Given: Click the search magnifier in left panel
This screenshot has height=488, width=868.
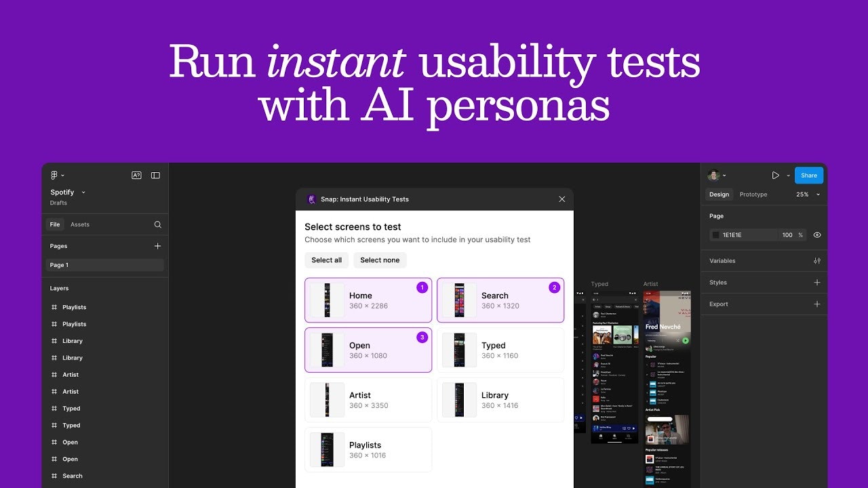Looking at the screenshot, I should (158, 224).
